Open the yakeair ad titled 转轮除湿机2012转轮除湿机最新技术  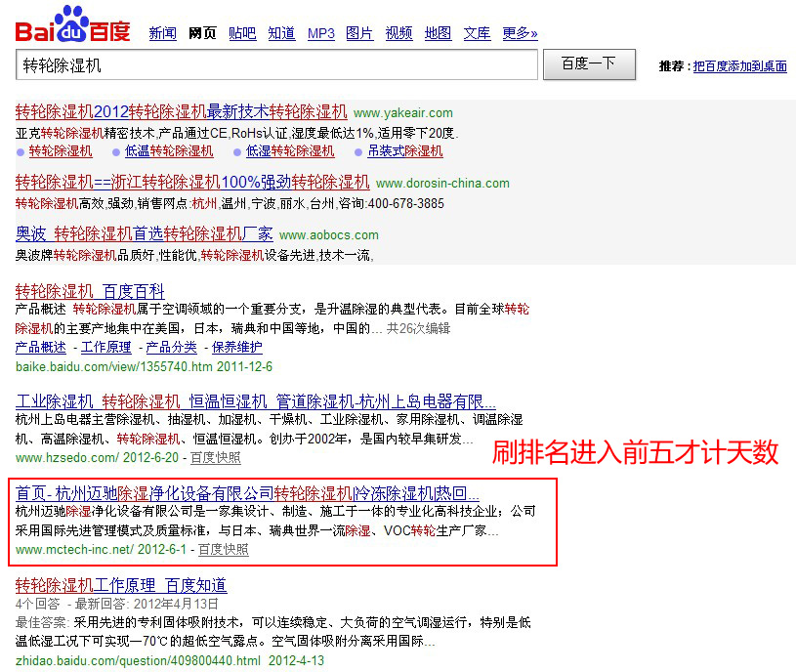point(182,111)
